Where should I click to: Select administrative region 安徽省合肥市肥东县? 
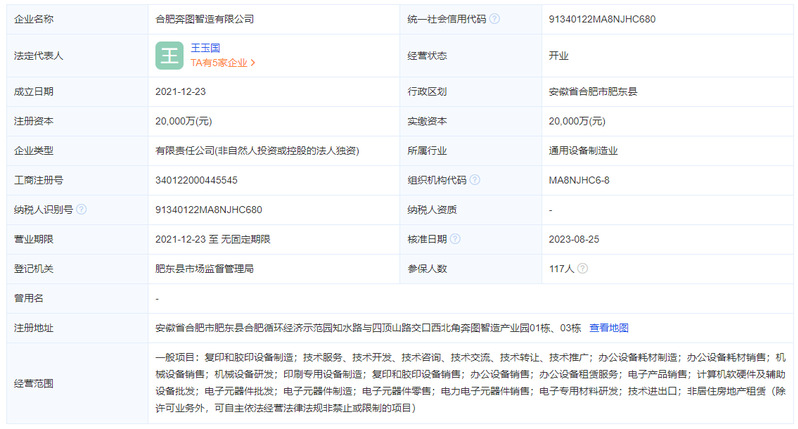pyautogui.click(x=593, y=92)
